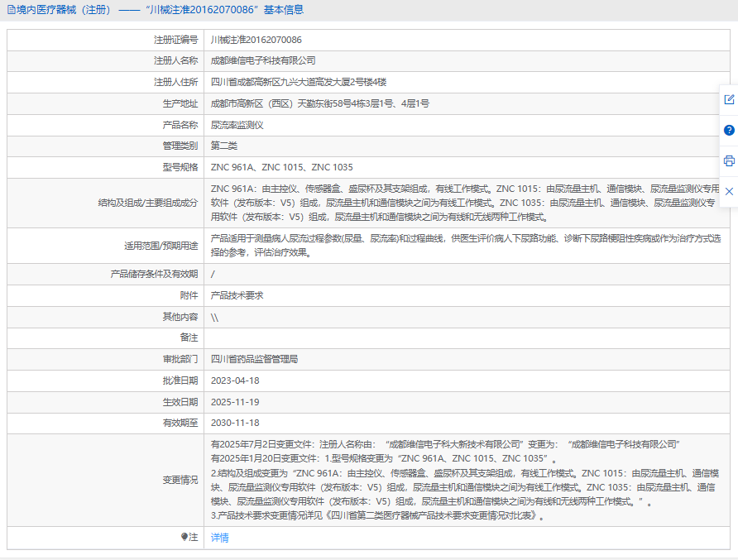Click the 型号规格 label
Screen dimensions: 738x560
[x=180, y=168]
